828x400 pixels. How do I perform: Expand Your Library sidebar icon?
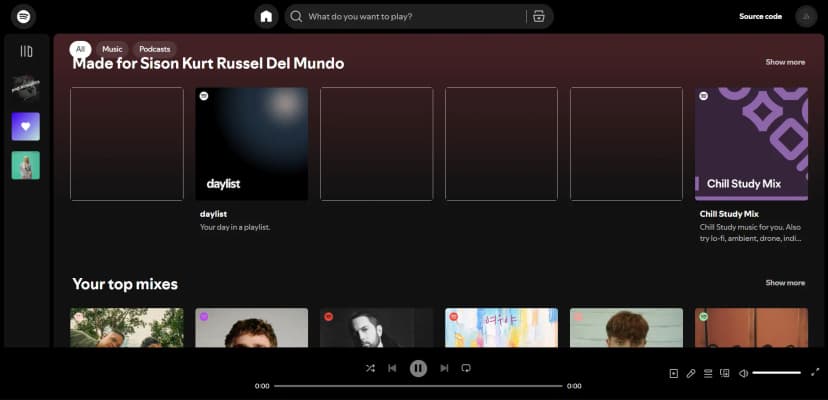point(26,51)
